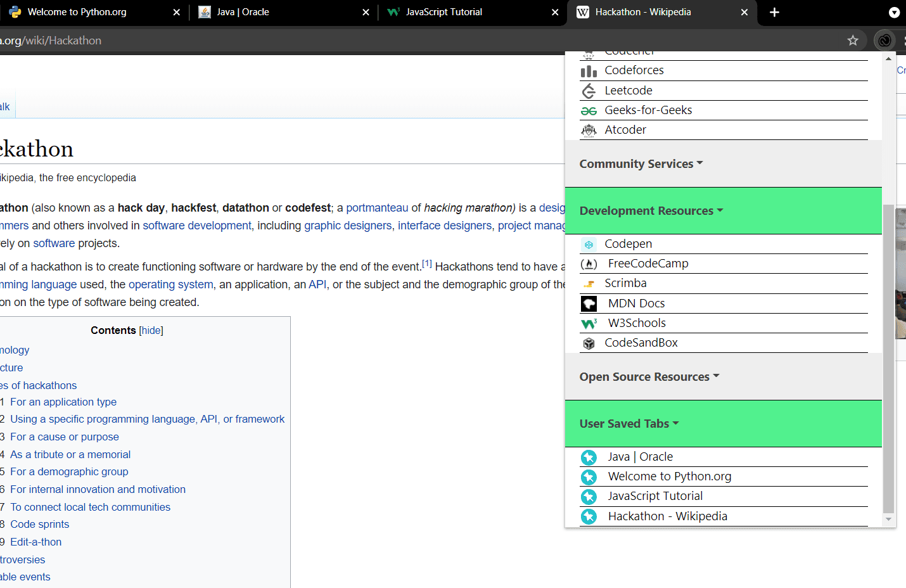Open the tab search dropdown arrow
This screenshot has height=588, width=906.
[894, 12]
